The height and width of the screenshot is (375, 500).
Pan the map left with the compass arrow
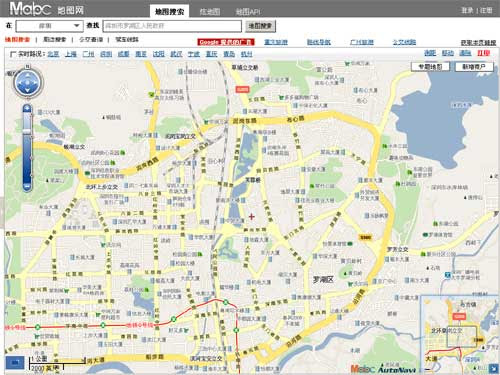click(20, 83)
